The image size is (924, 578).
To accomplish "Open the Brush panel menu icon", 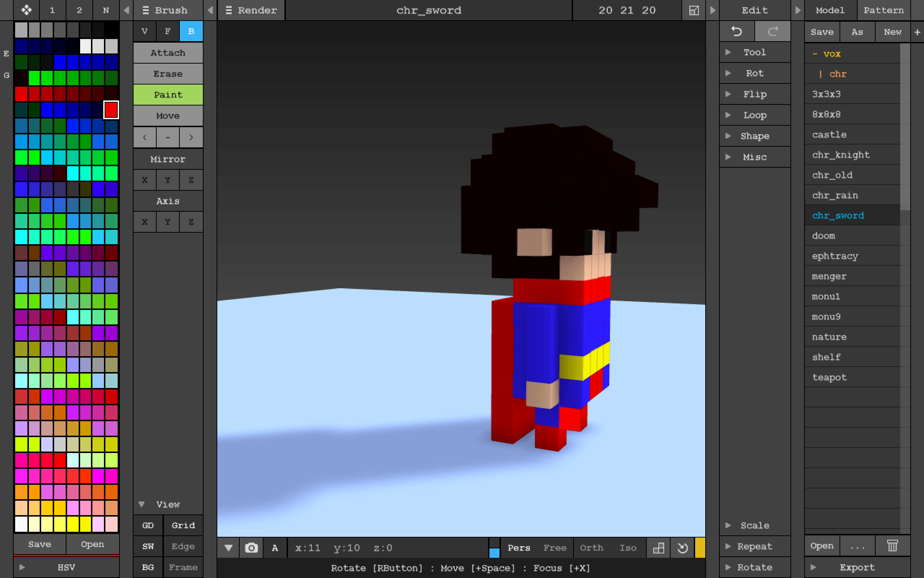I will (145, 10).
